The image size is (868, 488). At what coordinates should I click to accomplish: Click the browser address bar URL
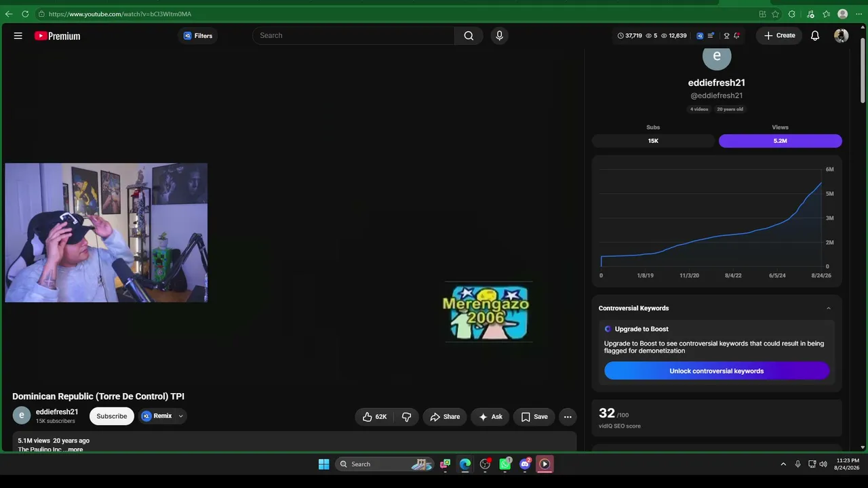click(120, 14)
